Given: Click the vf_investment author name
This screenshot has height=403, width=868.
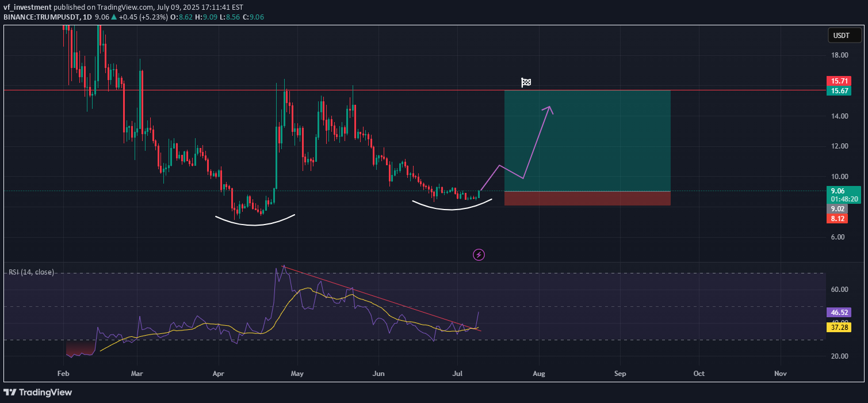Looking at the screenshot, I should click(x=28, y=7).
